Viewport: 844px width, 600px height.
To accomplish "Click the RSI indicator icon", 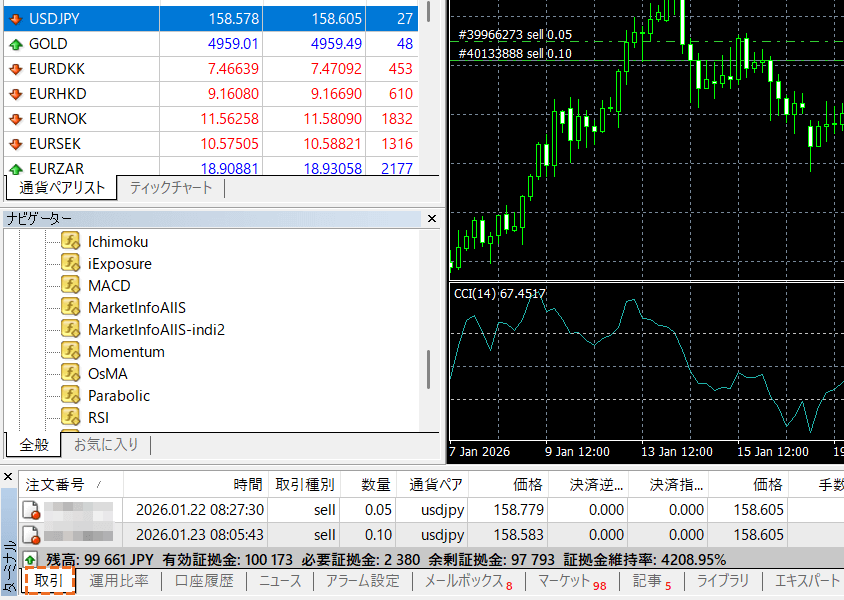I will [x=70, y=418].
